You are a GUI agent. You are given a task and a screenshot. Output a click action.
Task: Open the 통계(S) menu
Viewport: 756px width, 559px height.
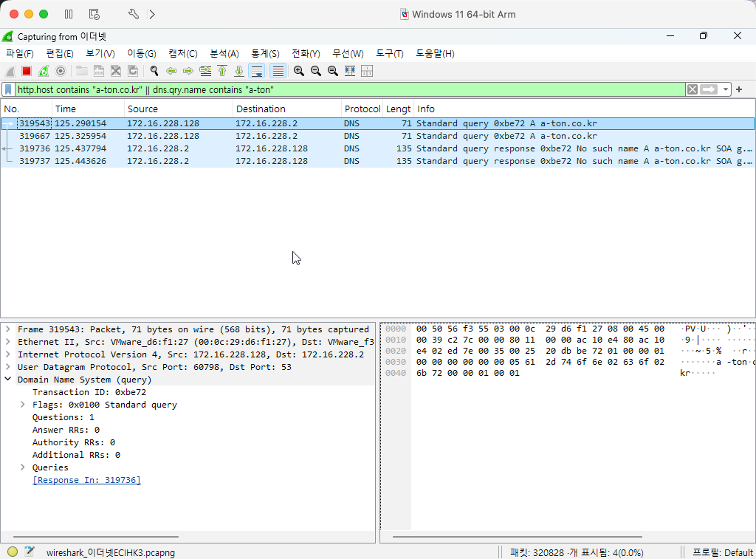(265, 54)
